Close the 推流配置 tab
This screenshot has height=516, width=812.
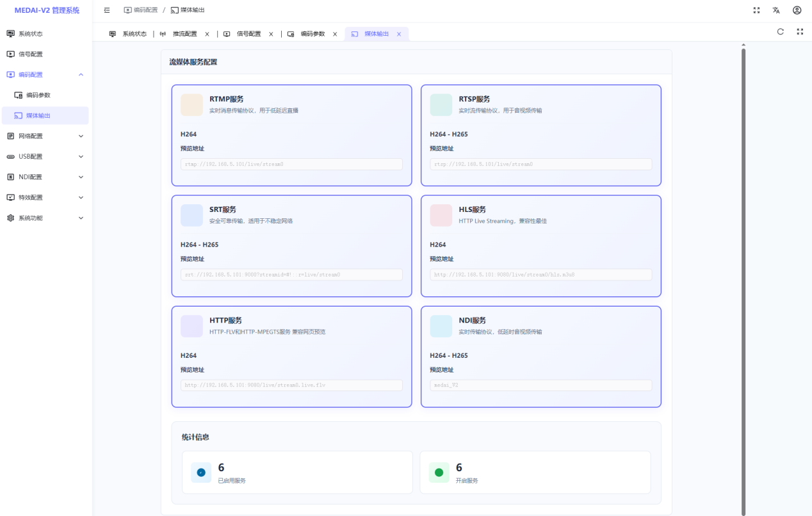[x=207, y=34]
